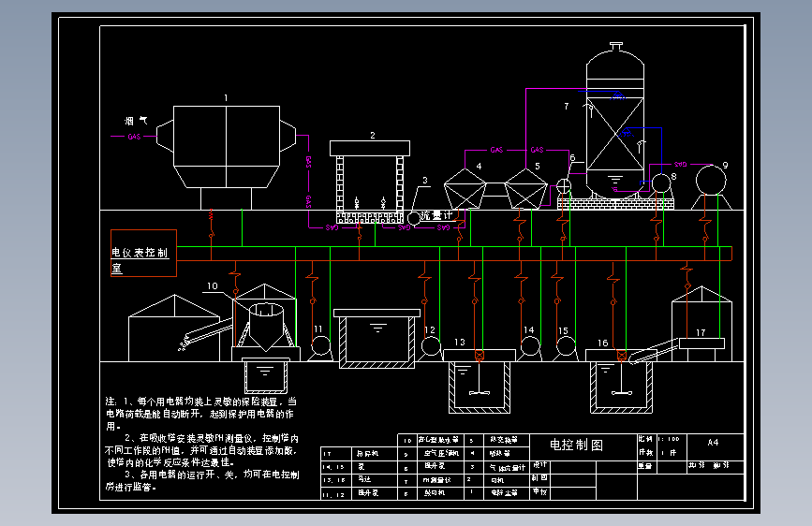This screenshot has width=812, height=526.
Task: Select pump symbol labeled 14
Action: point(530,346)
